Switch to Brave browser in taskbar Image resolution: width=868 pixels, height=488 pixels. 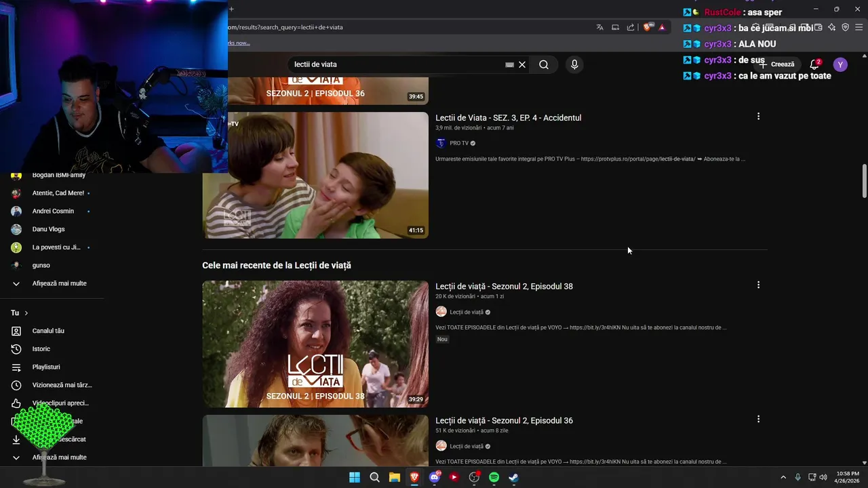[x=414, y=477]
